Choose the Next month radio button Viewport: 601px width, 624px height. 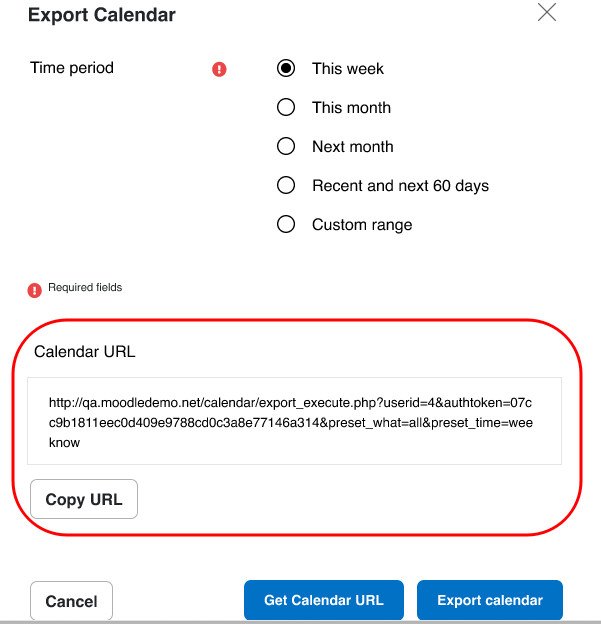click(286, 146)
